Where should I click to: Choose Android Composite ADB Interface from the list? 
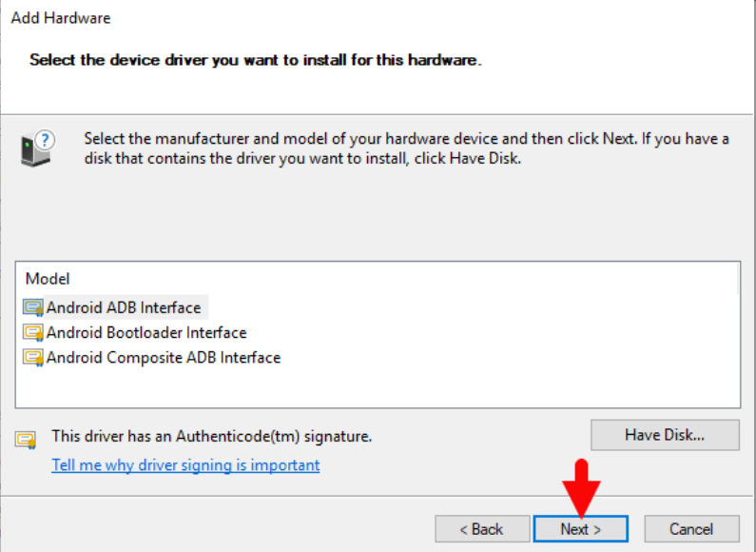(164, 358)
